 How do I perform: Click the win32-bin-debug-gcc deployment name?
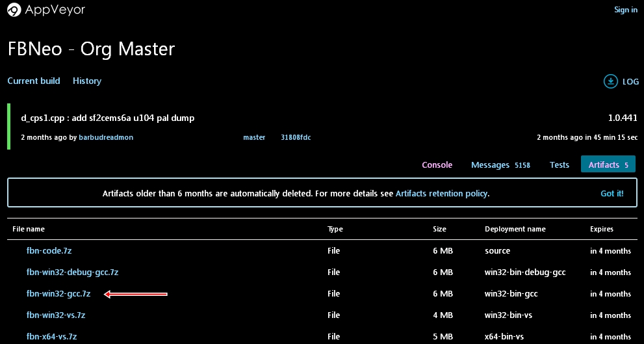tap(525, 272)
